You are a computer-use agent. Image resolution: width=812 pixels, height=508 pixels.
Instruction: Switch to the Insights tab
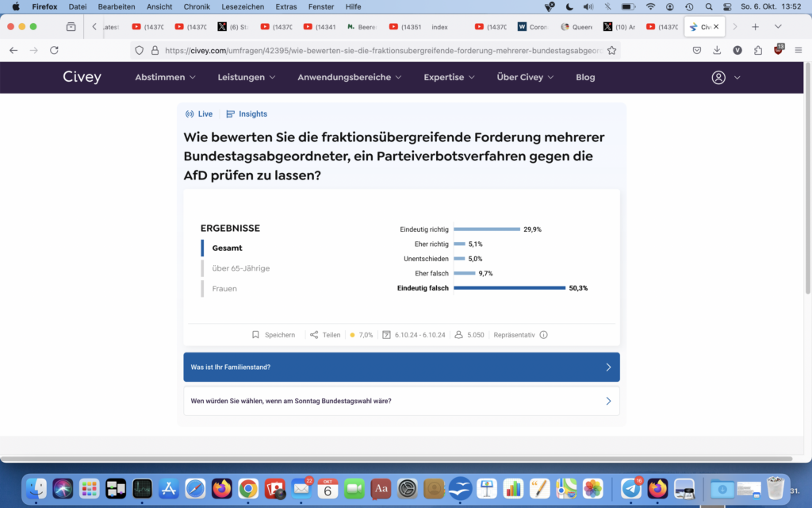[x=247, y=114]
